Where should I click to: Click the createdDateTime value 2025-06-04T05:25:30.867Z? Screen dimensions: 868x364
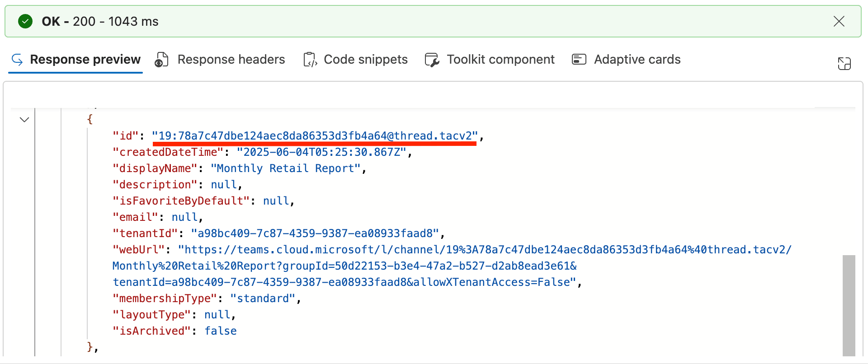click(322, 152)
